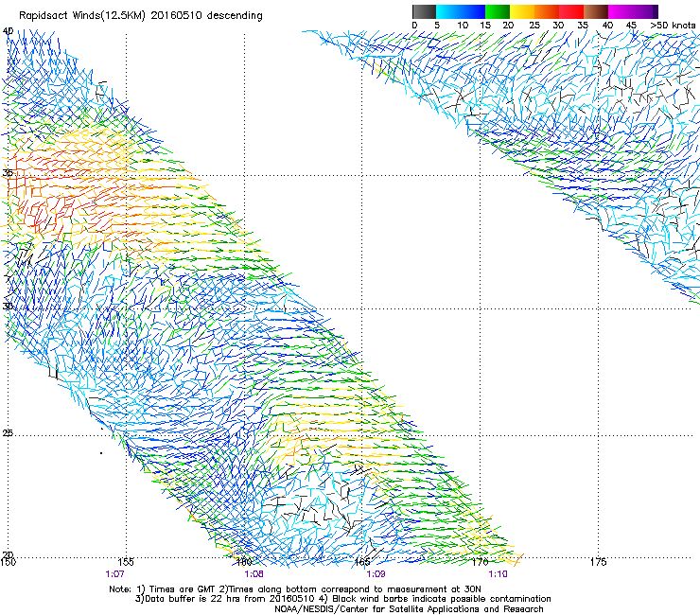This screenshot has height=615, width=700.
Task: Click the purple time label '1:09'
Action: (x=376, y=574)
